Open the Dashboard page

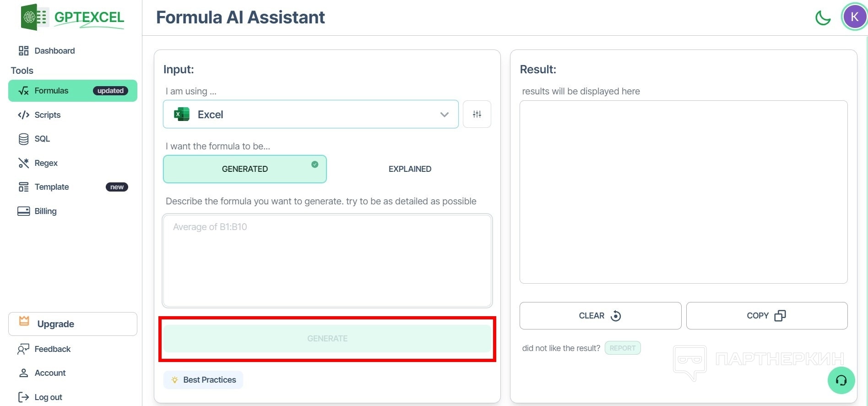click(x=54, y=51)
